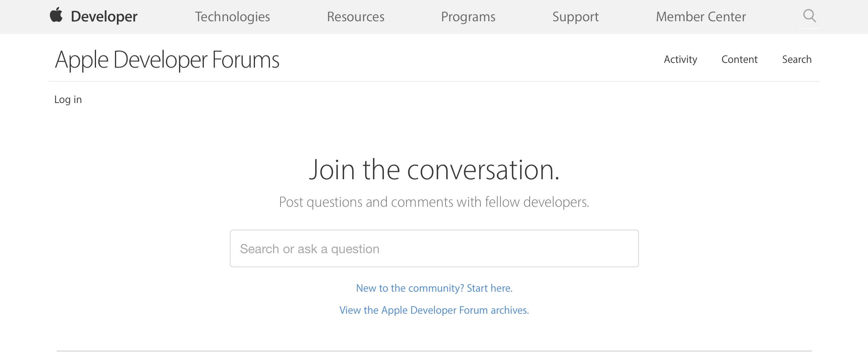Focus the 'Search or ask a question' field
Screen dimensions: 868x353
tap(434, 248)
